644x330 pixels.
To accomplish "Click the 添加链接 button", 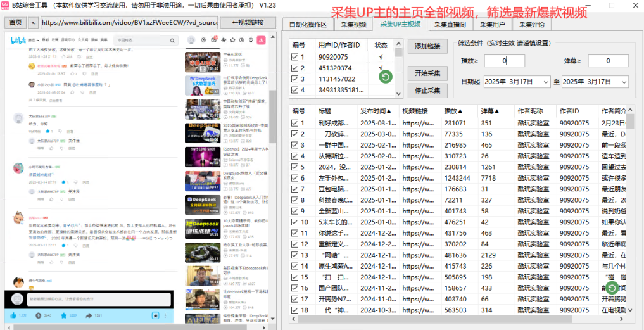I will [x=427, y=46].
